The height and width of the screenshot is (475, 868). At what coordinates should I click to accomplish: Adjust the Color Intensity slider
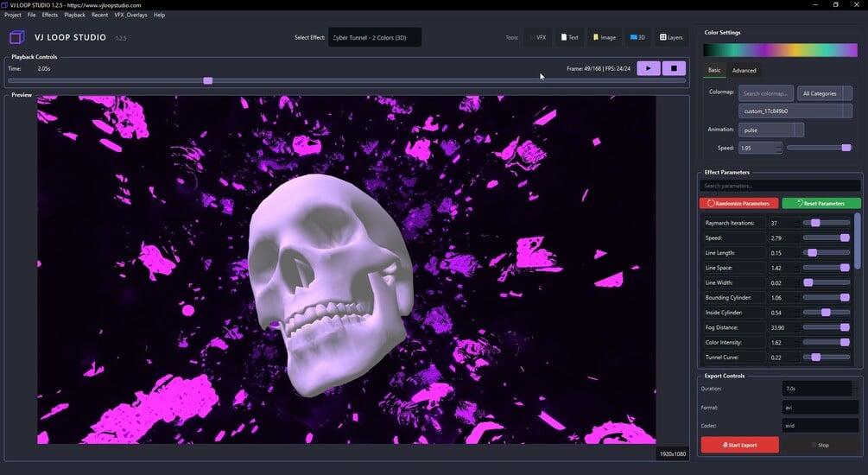826,342
